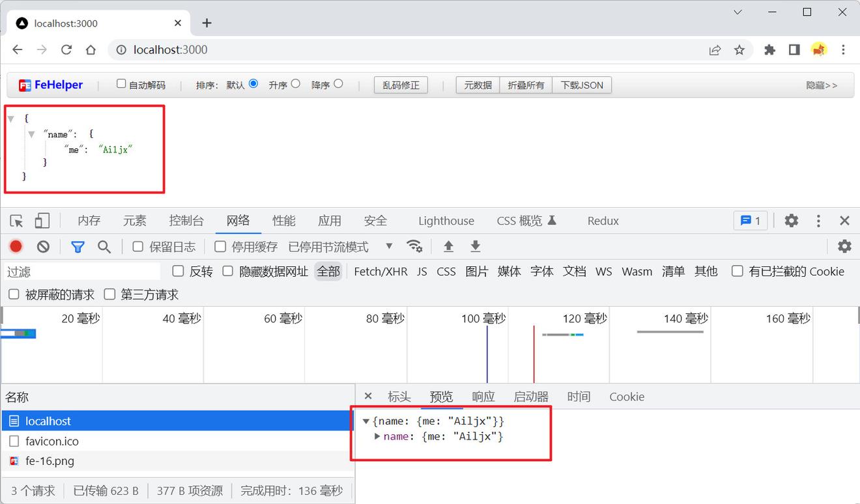The width and height of the screenshot is (860, 504).
Task: Collapse the root JSON node in FeHelper
Action: [10, 119]
